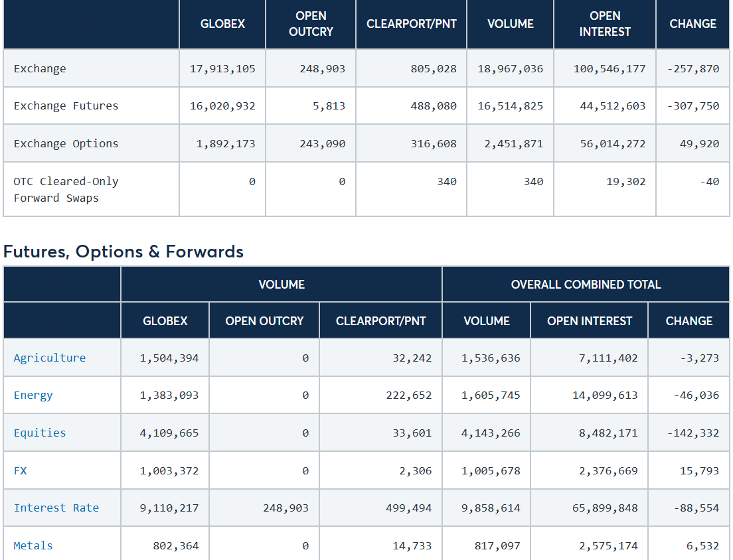
Task: Open the FX category link
Action: tap(20, 471)
